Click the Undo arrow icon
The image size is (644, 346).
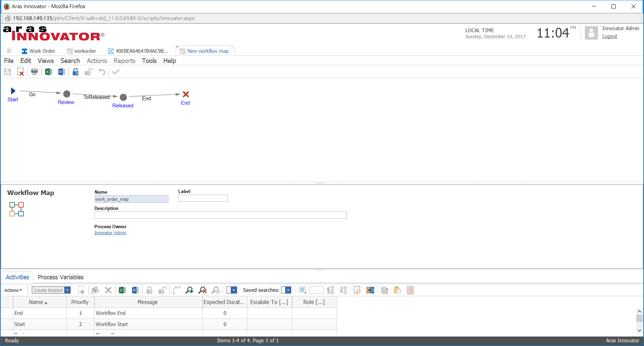[x=102, y=72]
